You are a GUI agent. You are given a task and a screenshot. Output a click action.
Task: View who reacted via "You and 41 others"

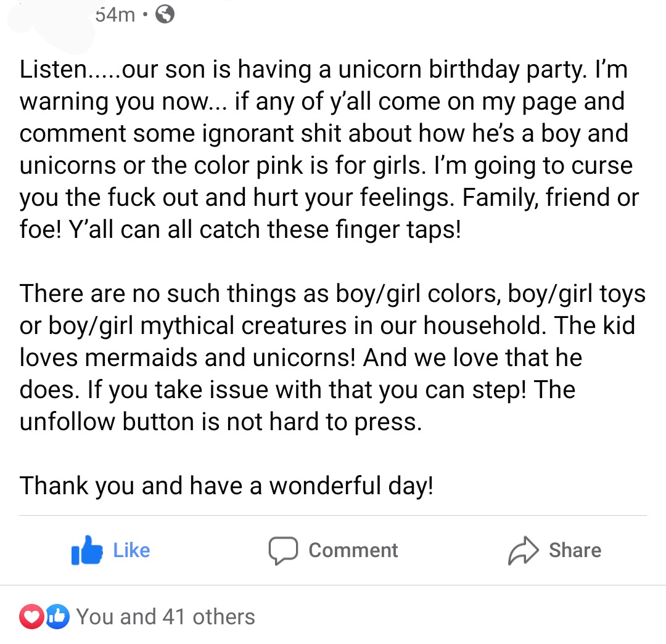(x=166, y=617)
